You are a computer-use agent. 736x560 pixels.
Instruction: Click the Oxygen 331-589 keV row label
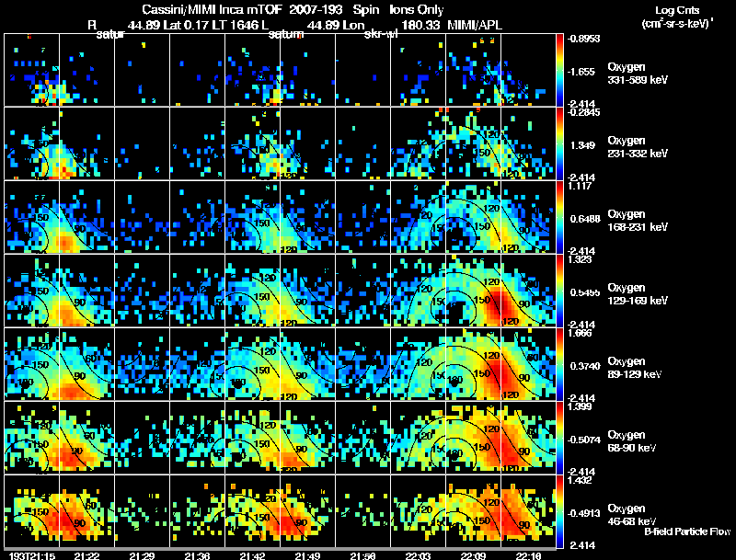[638, 74]
